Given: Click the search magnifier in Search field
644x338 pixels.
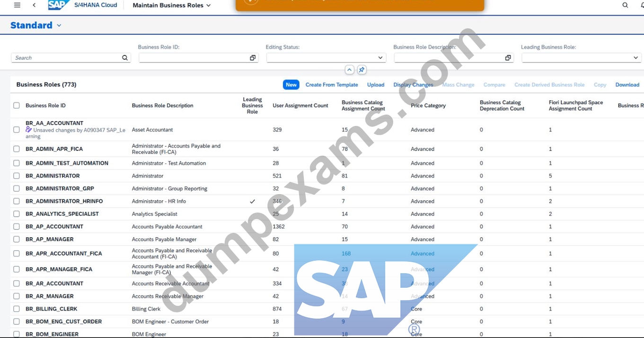Looking at the screenshot, I should 125,58.
